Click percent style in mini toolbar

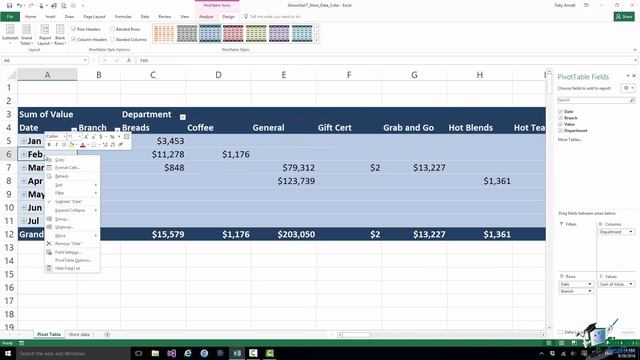[x=112, y=137]
